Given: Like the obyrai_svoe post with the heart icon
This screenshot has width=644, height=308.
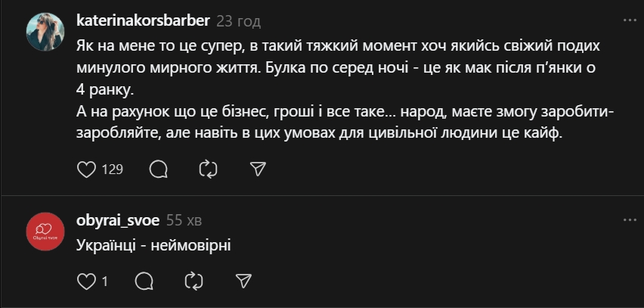Looking at the screenshot, I should pos(87,282).
